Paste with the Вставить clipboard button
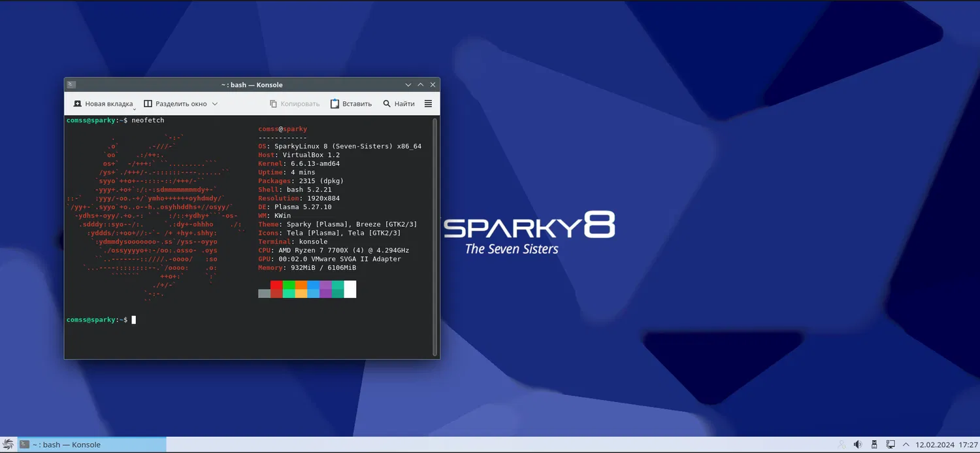This screenshot has width=980, height=453. click(351, 103)
